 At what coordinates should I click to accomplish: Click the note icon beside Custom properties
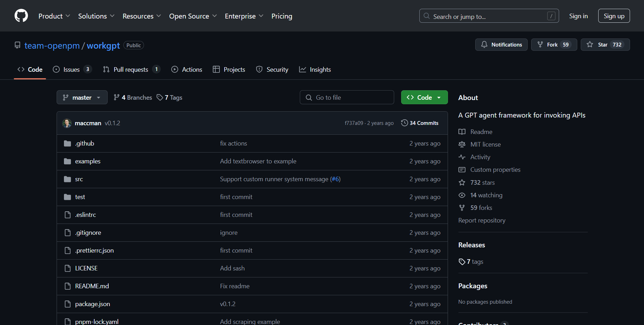click(x=462, y=170)
